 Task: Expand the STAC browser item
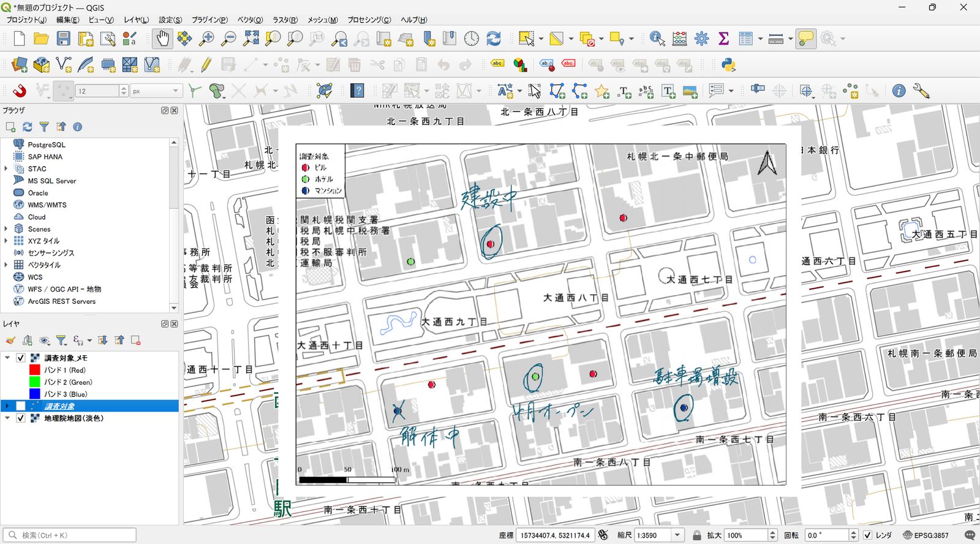pos(6,168)
